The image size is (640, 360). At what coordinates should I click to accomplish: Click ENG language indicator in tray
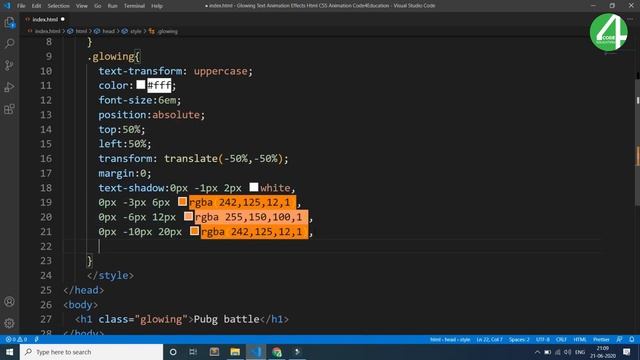pos(580,352)
